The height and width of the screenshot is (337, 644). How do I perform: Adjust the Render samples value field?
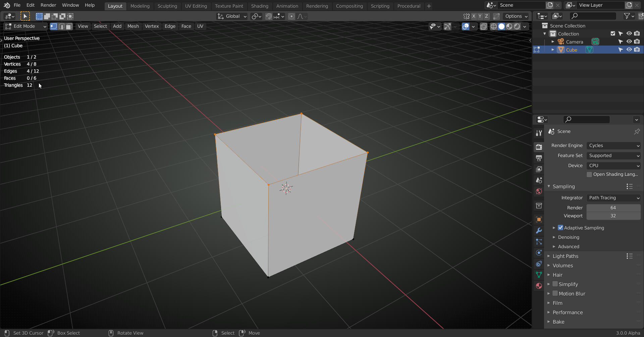point(613,208)
